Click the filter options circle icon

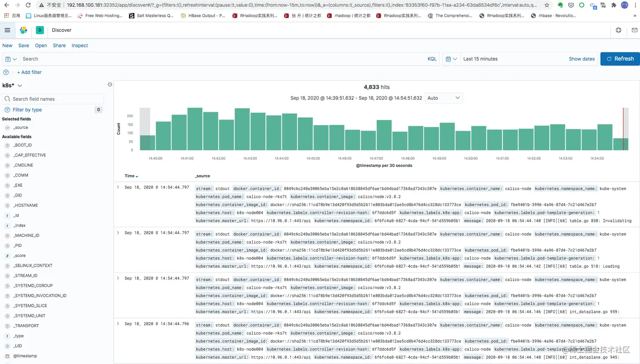point(6,72)
